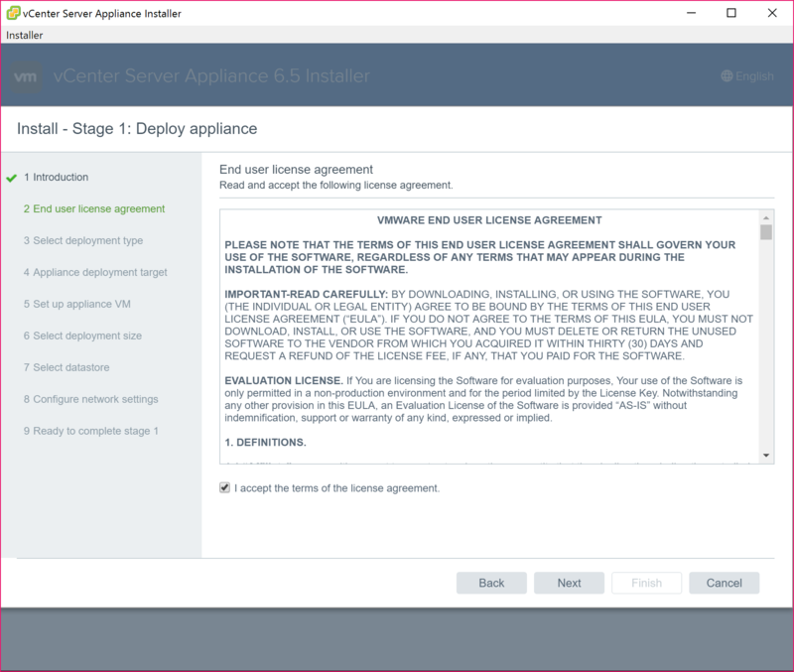
Task: Accept the terms of the license agreement checkbox
Action: (225, 487)
